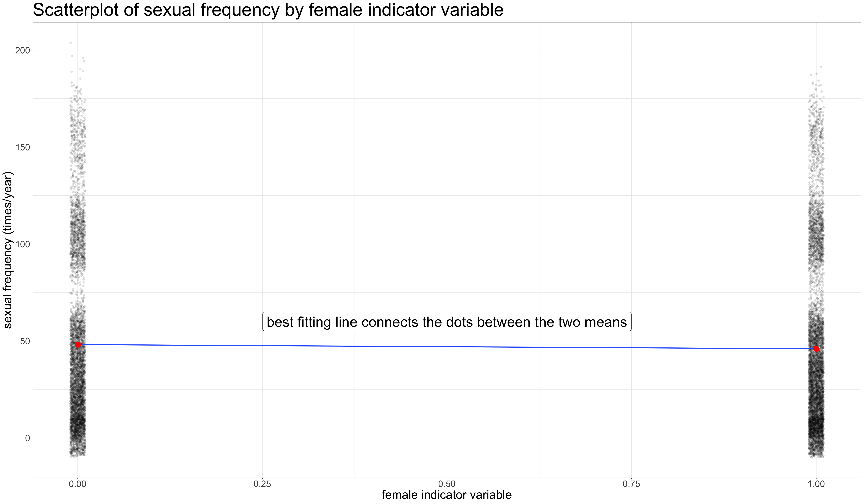The height and width of the screenshot is (504, 864).
Task: Click the 0.75 x-axis tick label
Action: [x=631, y=484]
